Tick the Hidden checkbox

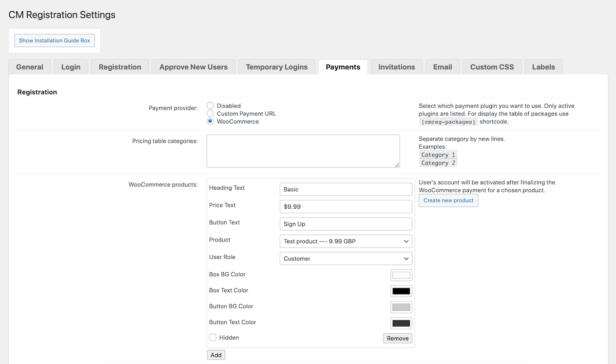pos(213,337)
